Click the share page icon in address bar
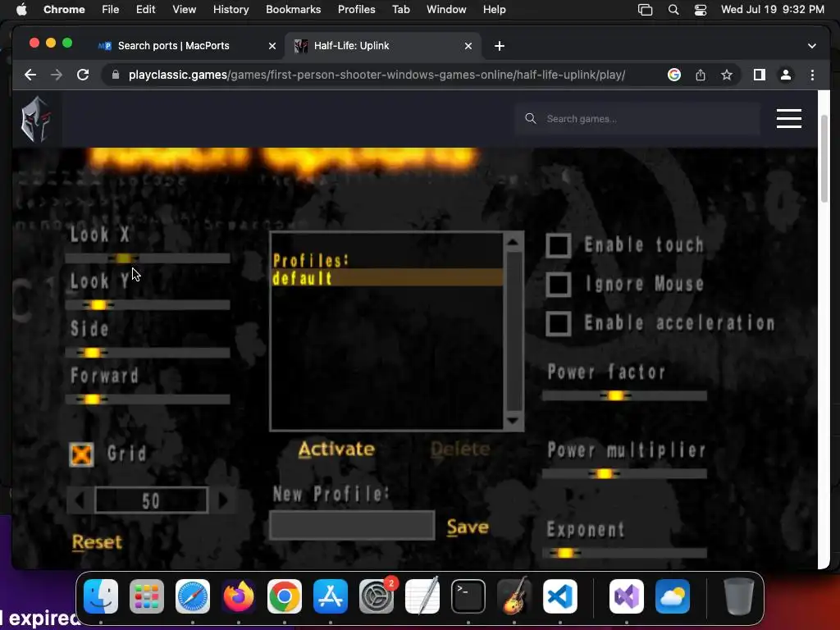 (x=701, y=75)
